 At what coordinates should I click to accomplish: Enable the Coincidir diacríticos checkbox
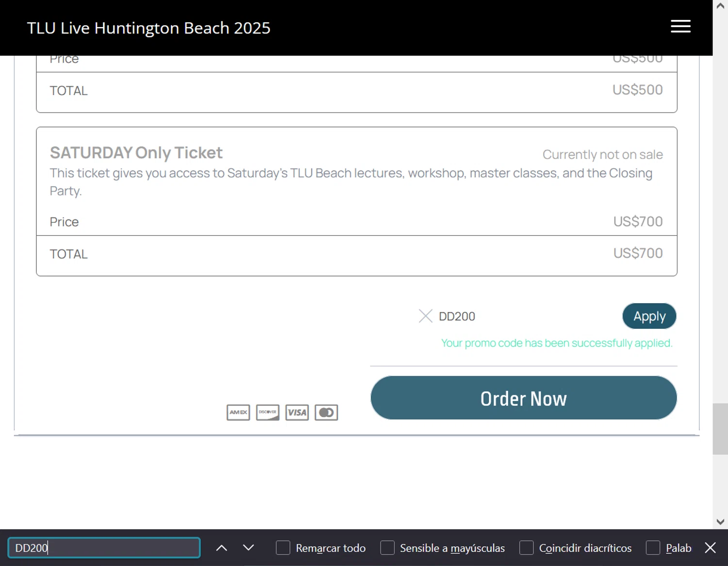point(526,548)
